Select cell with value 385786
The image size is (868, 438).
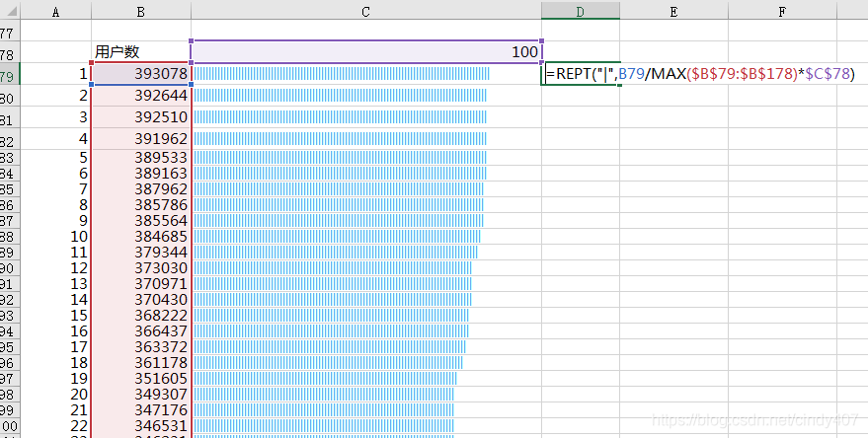(141, 205)
